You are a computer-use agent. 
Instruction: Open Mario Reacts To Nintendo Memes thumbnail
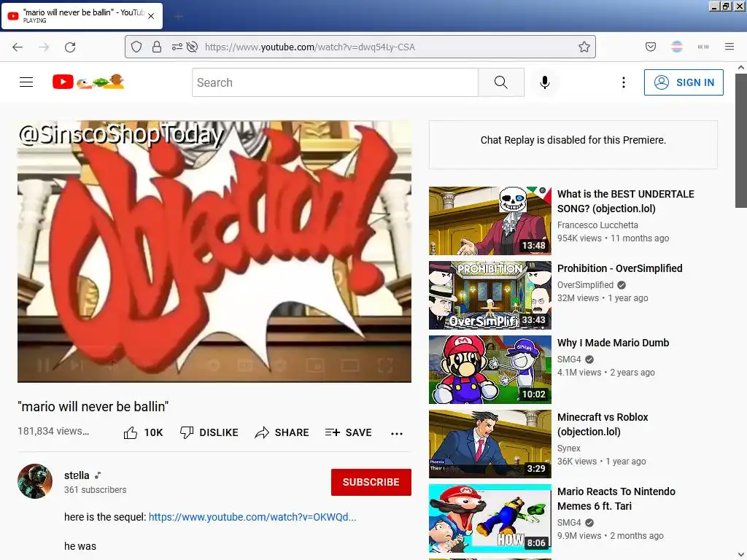pyautogui.click(x=489, y=518)
